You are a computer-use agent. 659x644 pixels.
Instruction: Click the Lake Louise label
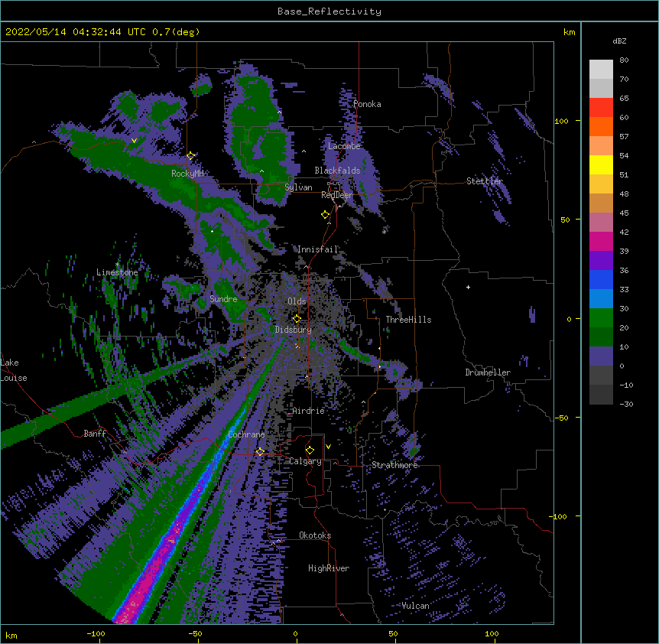coord(13,370)
